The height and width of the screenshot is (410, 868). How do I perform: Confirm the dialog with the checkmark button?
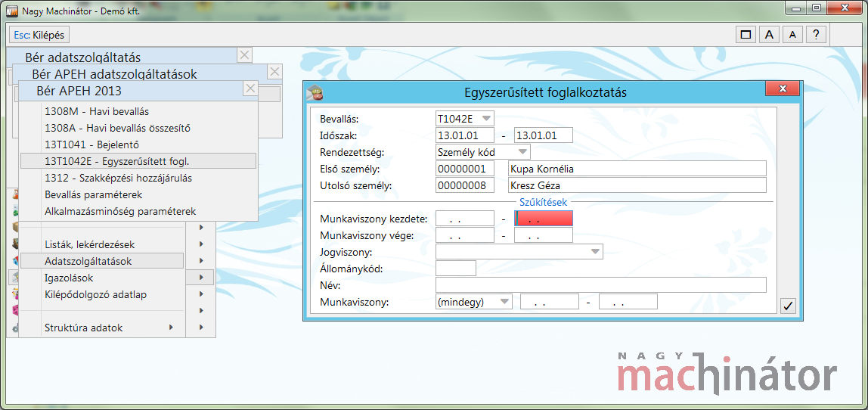point(789,306)
